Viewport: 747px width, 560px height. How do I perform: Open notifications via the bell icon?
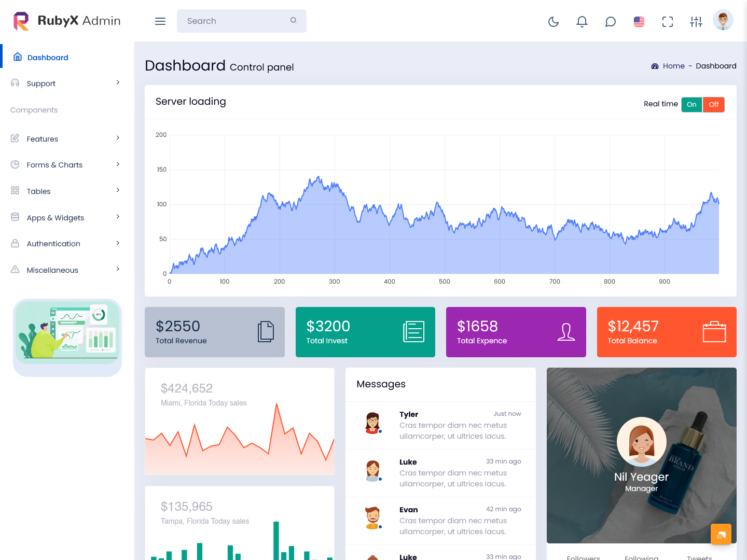(x=582, y=22)
